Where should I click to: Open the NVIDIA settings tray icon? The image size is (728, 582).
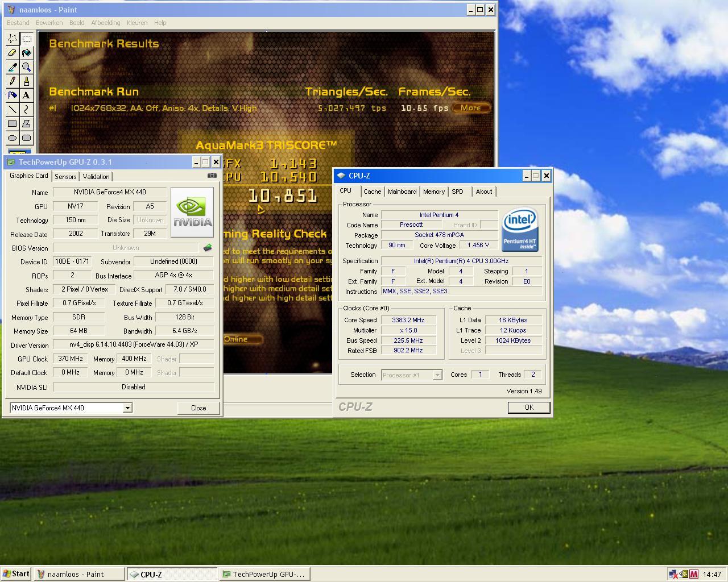pos(684,574)
